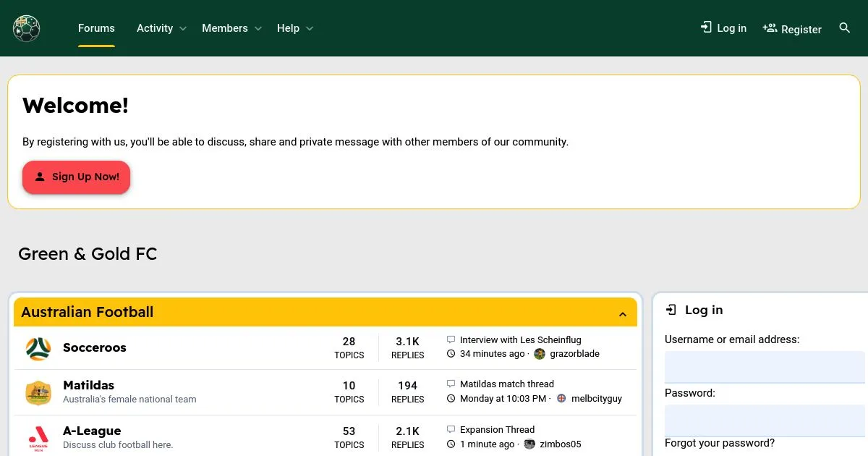The width and height of the screenshot is (868, 456).
Task: Click the Monday at 10:03 PM timestamp
Action: (503, 399)
